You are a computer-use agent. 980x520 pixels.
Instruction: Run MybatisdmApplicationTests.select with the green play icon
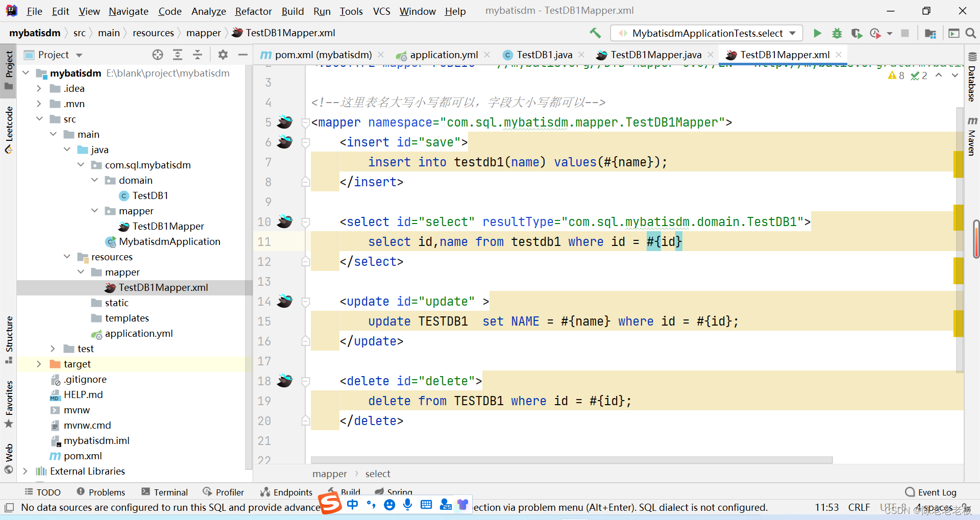pyautogui.click(x=817, y=33)
